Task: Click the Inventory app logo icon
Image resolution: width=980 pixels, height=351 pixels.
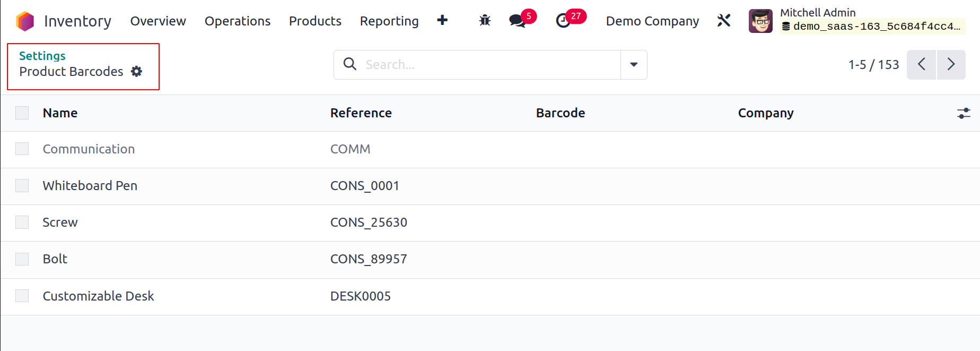Action: pos(25,21)
